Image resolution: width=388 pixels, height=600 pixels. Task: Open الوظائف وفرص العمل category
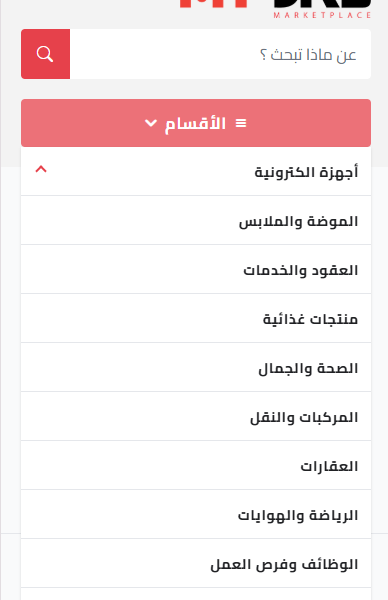tap(196, 563)
